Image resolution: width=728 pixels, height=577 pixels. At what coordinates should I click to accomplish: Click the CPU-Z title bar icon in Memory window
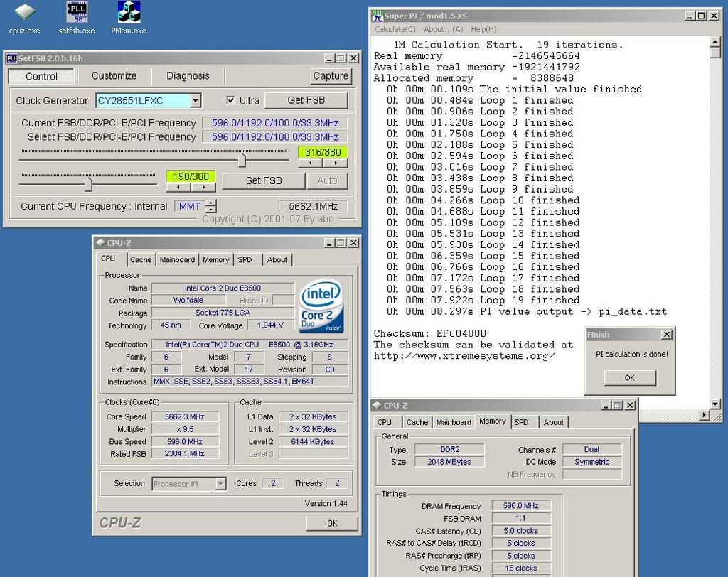[377, 405]
